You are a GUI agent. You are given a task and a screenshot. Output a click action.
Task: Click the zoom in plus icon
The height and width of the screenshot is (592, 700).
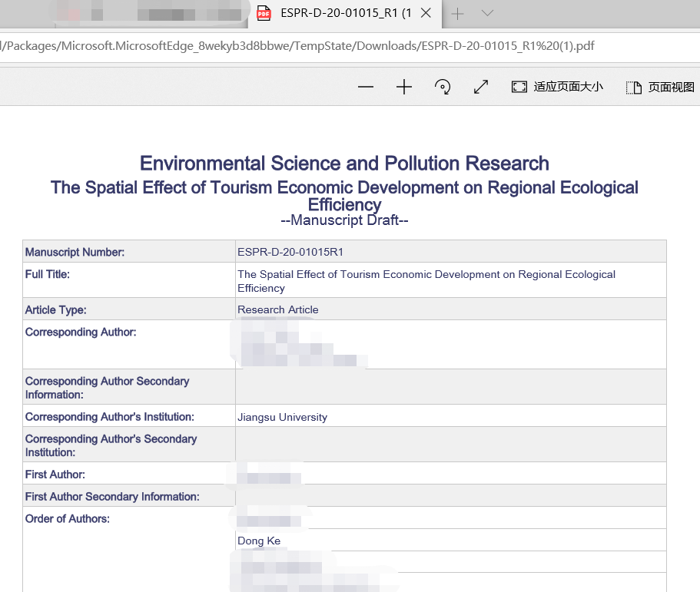pos(404,88)
